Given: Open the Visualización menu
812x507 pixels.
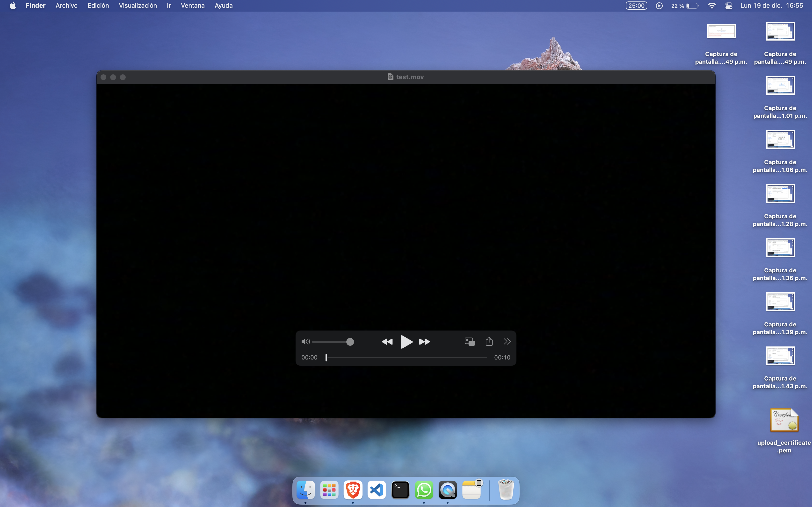Looking at the screenshot, I should (x=138, y=6).
